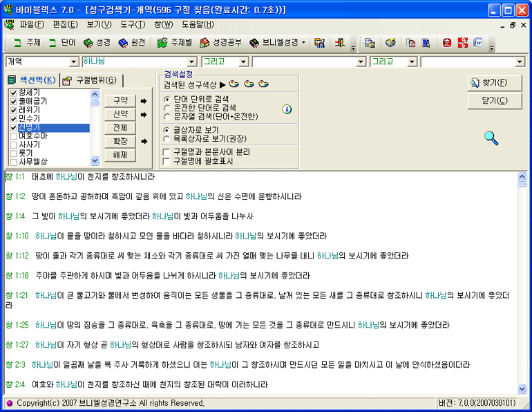Click the large magnifying glass icon
The width and height of the screenshot is (532, 412).
pyautogui.click(x=491, y=138)
